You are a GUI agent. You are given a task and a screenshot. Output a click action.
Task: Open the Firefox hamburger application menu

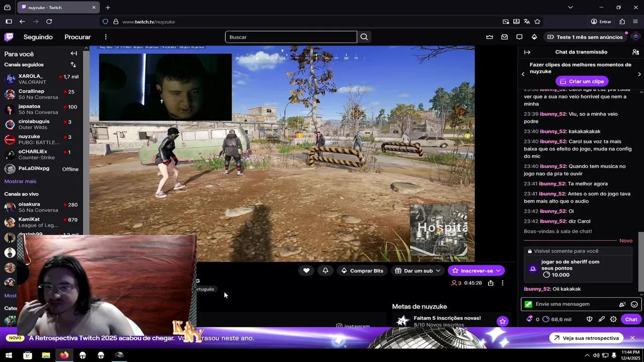[635, 22]
